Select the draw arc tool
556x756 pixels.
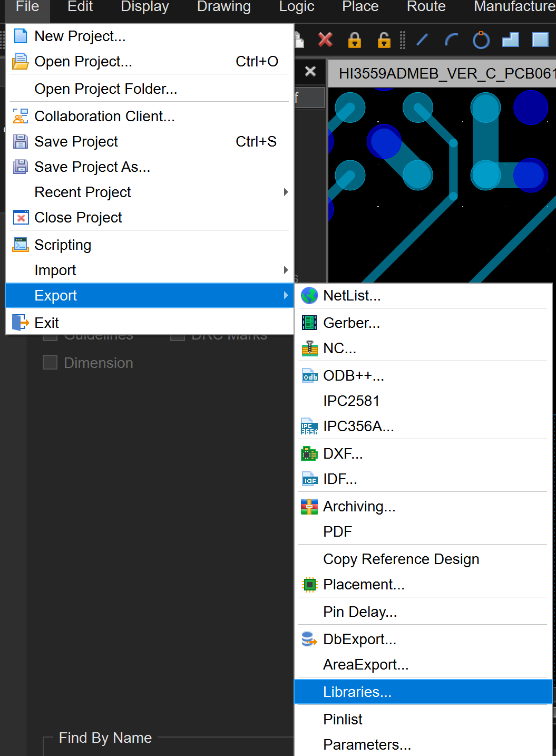pos(452,40)
